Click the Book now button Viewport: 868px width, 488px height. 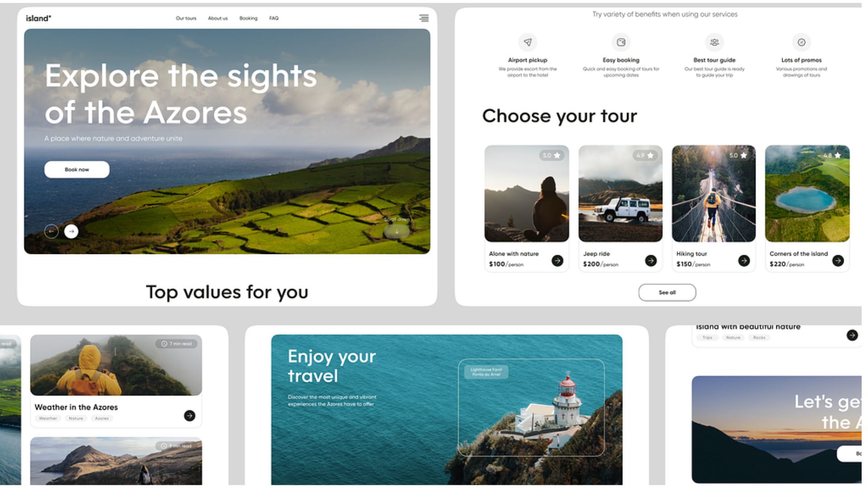pyautogui.click(x=76, y=169)
